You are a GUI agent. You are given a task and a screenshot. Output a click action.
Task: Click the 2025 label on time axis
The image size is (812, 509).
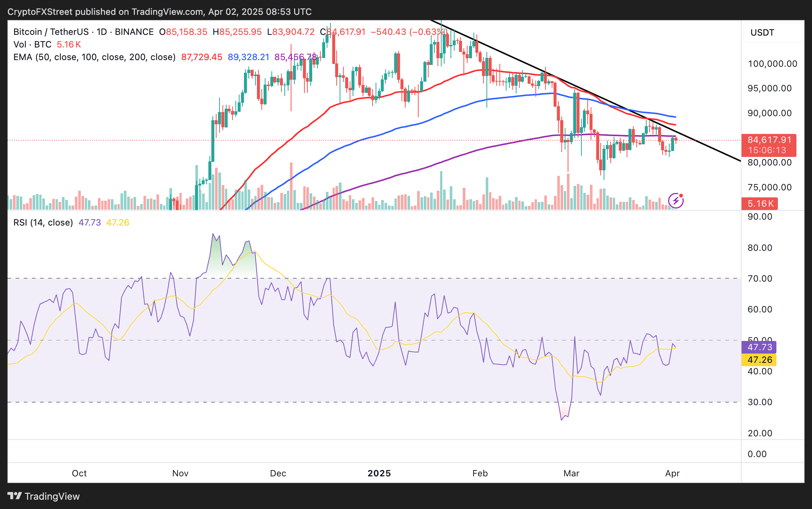(x=379, y=473)
